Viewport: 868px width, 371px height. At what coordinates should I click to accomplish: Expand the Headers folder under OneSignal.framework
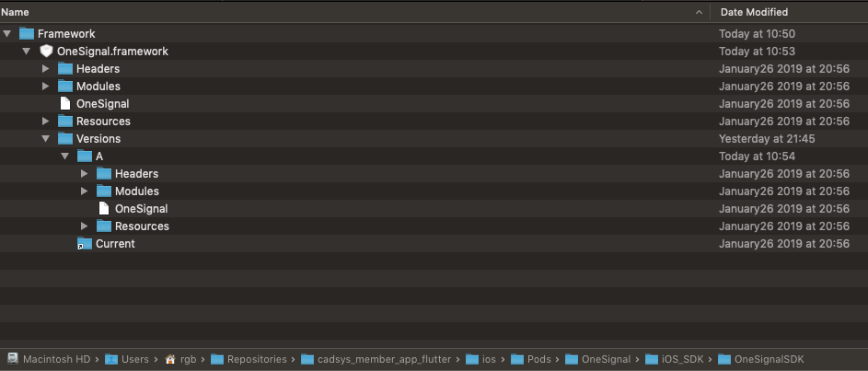point(46,69)
